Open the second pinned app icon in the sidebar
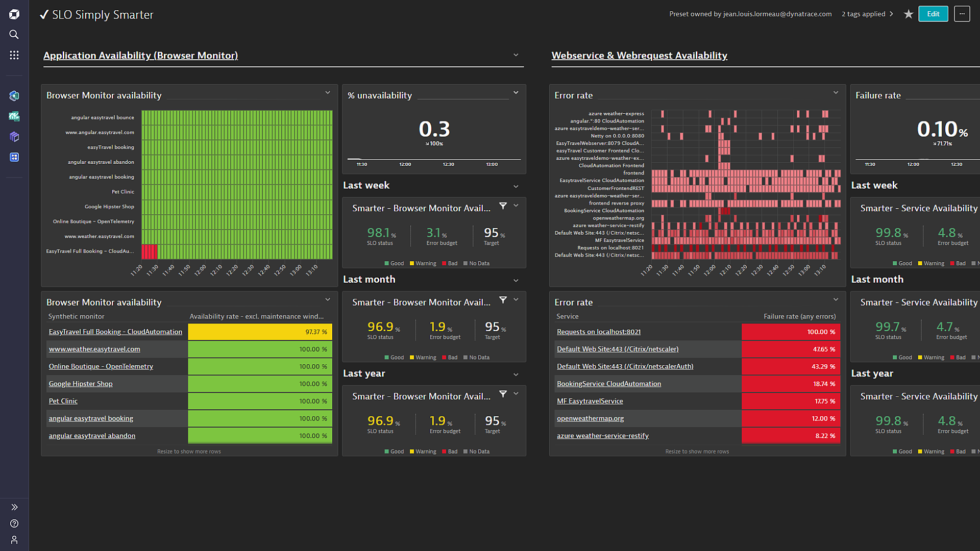Viewport: 980px width, 551px height. (14, 116)
